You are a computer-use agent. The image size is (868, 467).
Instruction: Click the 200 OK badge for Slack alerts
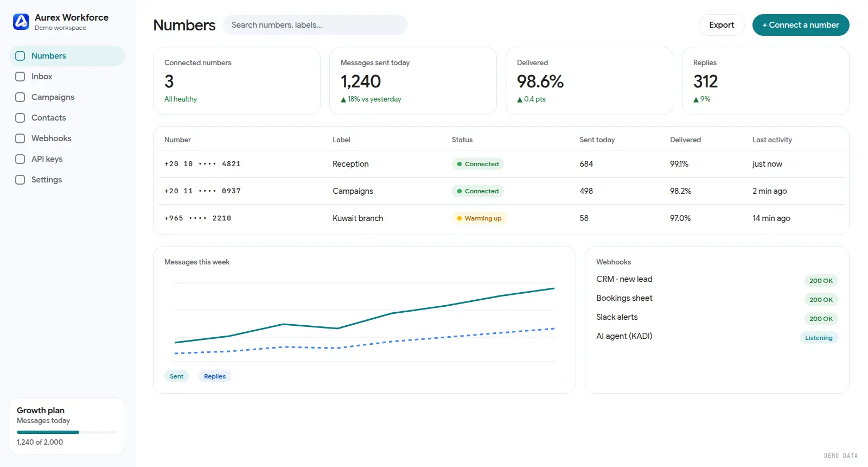click(821, 319)
